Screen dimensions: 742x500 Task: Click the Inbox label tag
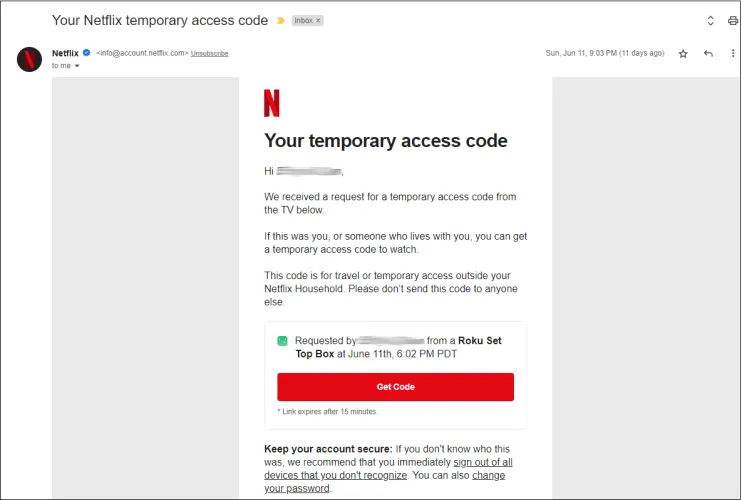click(303, 20)
